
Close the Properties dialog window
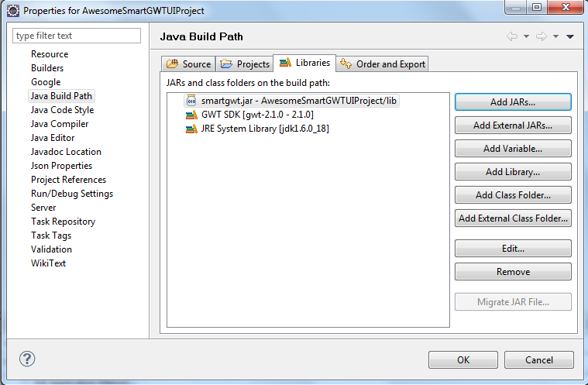click(566, 7)
